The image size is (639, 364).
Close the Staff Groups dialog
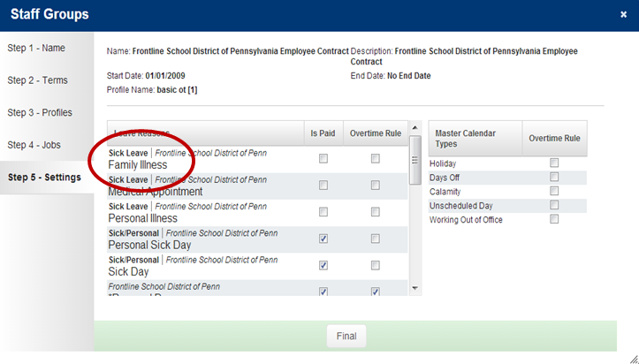click(623, 15)
